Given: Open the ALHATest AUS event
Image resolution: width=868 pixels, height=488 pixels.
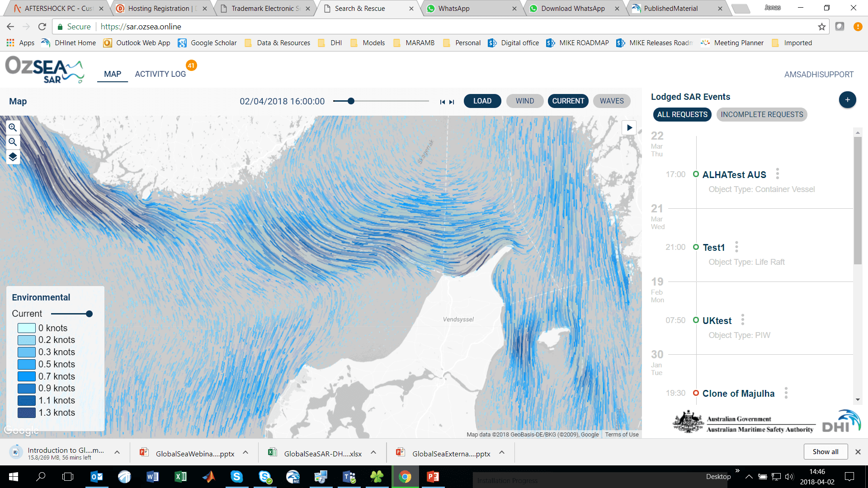Looking at the screenshot, I should (x=734, y=175).
